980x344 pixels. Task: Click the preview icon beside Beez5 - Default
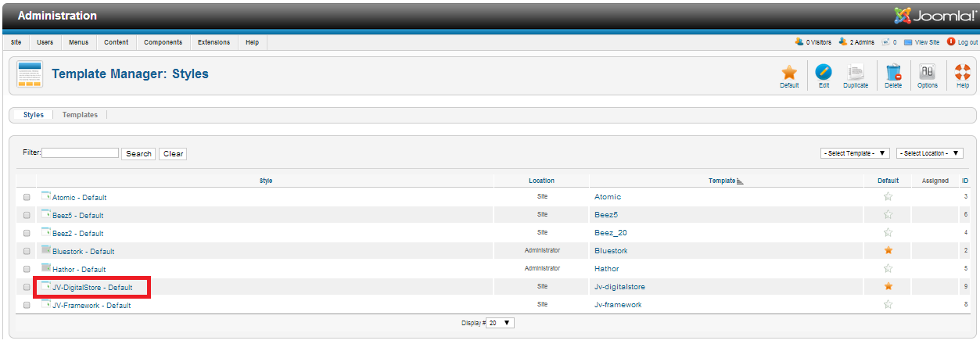point(45,214)
